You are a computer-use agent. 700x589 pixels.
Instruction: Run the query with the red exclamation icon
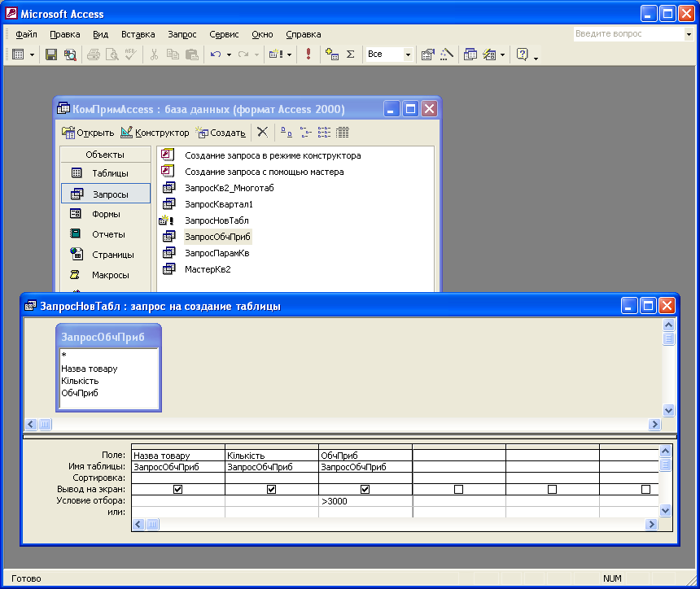(308, 55)
